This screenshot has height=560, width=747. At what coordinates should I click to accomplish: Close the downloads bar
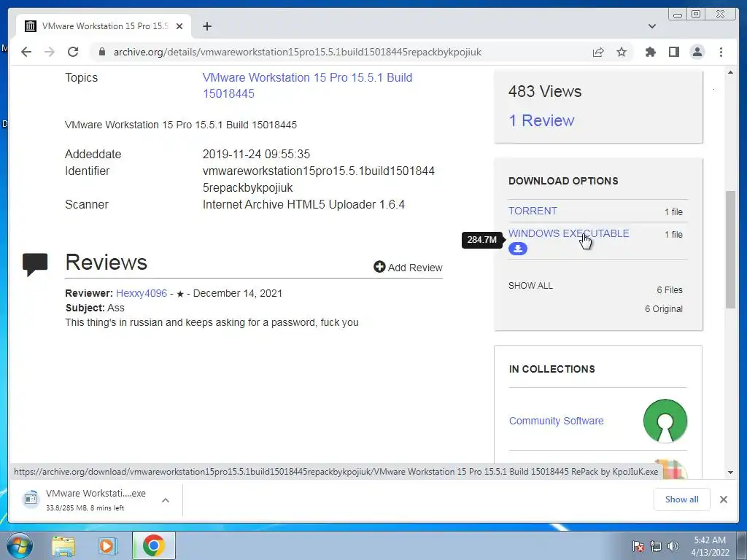(x=724, y=499)
